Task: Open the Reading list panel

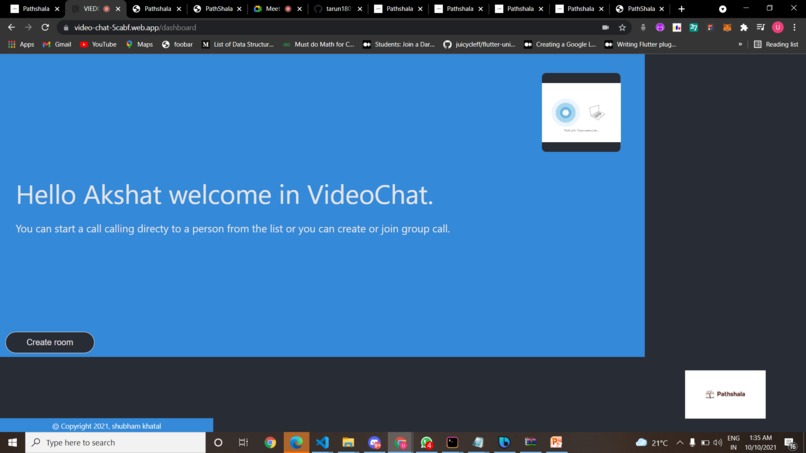Action: pos(776,44)
